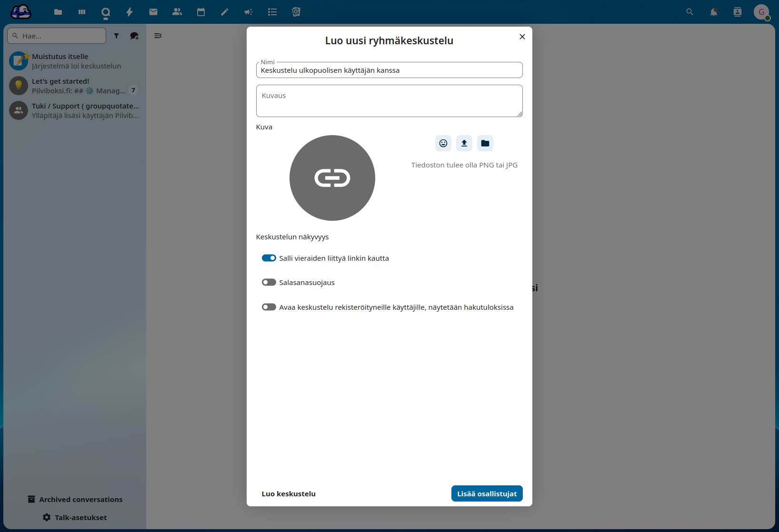
Task: Open the Mail app icon
Action: [153, 12]
